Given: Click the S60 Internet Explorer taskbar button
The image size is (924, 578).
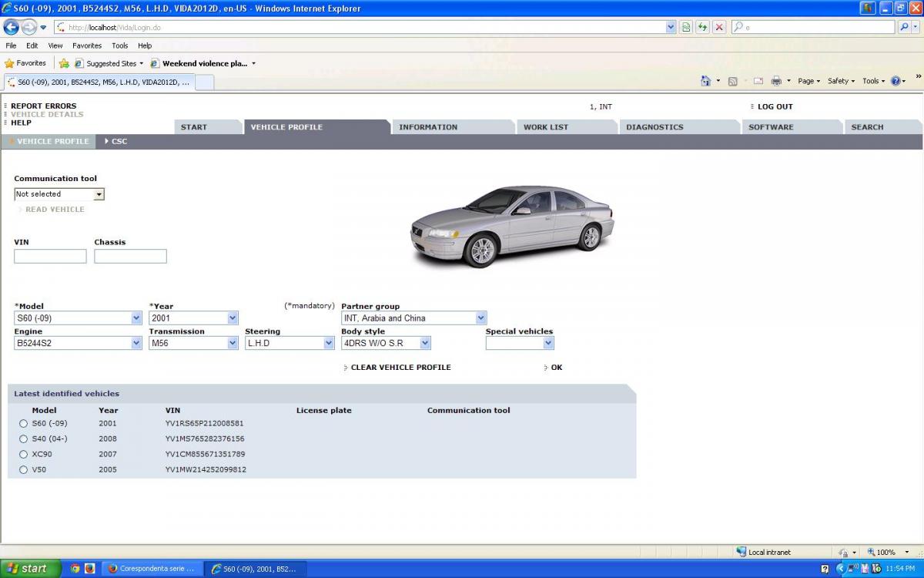Looking at the screenshot, I should pyautogui.click(x=255, y=569).
